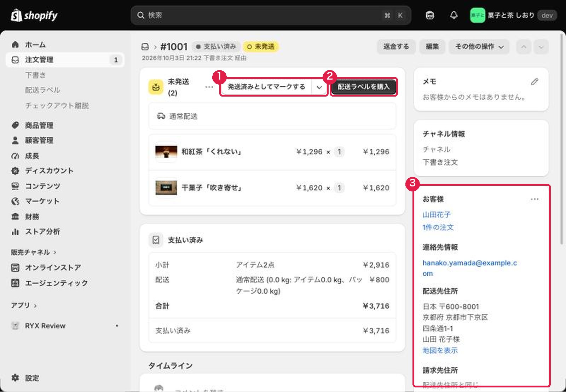The width and height of the screenshot is (566, 392).
Task: Open the RYX Review app
Action: (45, 326)
